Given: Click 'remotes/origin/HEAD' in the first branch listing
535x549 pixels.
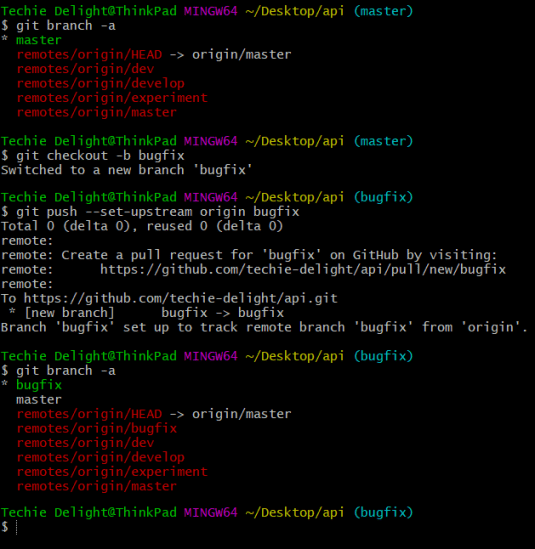Looking at the screenshot, I should 90,54.
